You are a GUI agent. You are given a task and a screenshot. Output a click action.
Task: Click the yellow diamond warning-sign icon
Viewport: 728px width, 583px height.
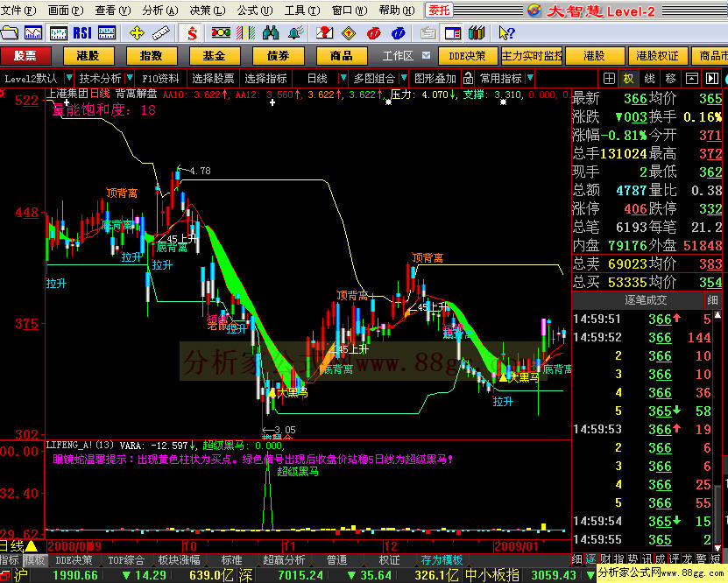coord(348,33)
